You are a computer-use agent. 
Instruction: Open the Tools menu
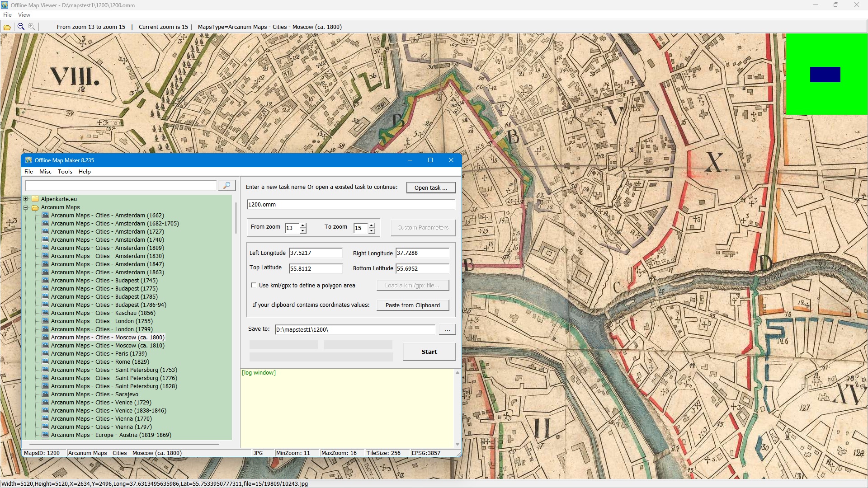point(65,172)
